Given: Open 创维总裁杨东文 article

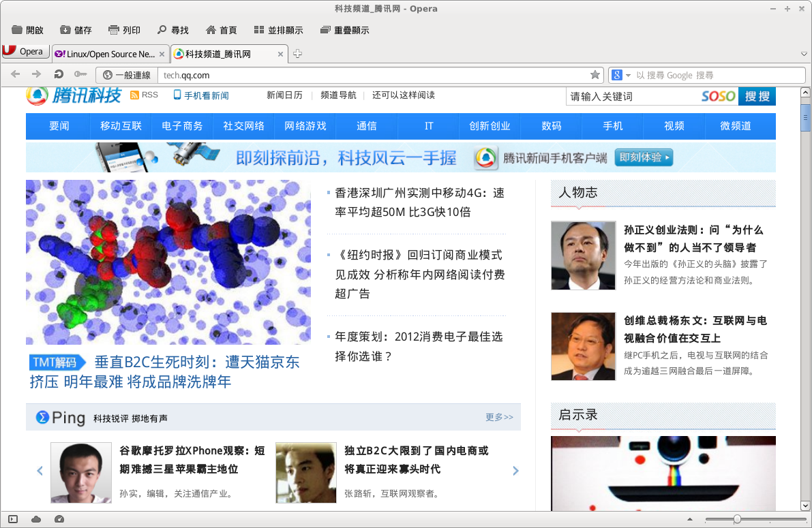Looking at the screenshot, I should [x=695, y=329].
